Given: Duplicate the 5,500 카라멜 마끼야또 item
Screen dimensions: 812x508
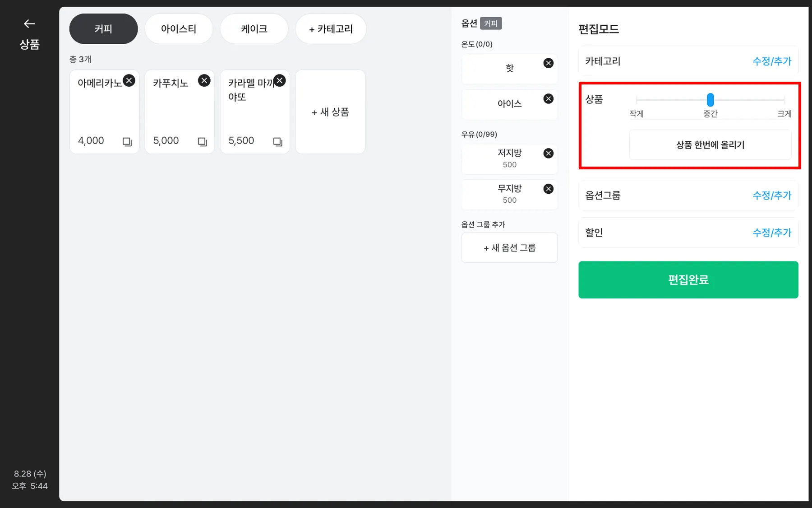Looking at the screenshot, I should (278, 142).
